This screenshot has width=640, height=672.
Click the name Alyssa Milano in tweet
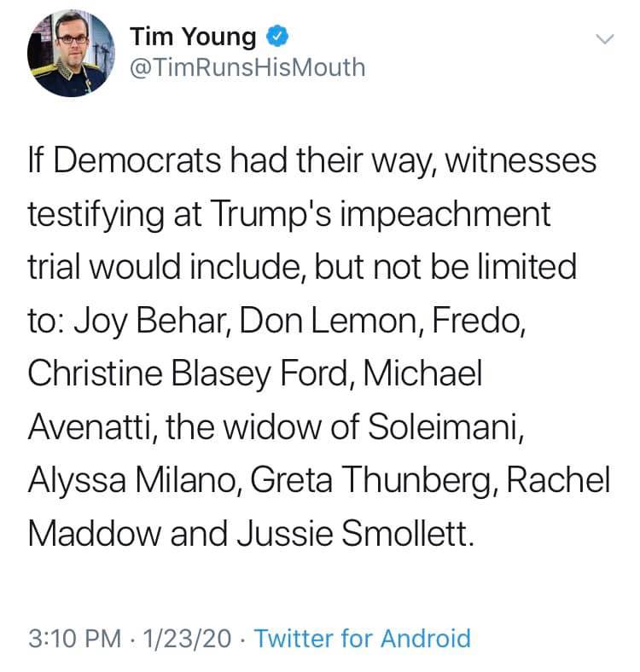pos(133,480)
